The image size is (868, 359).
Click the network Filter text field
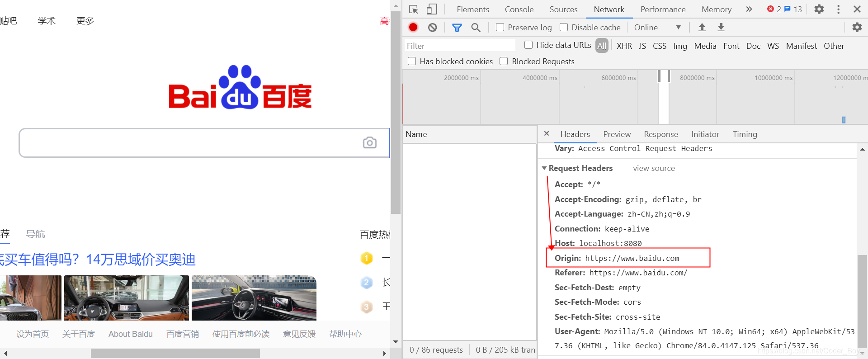[460, 46]
